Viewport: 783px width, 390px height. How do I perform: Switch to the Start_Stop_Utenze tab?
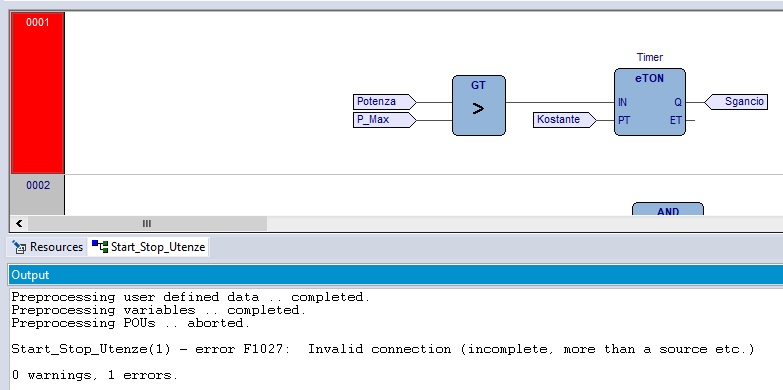click(x=149, y=247)
